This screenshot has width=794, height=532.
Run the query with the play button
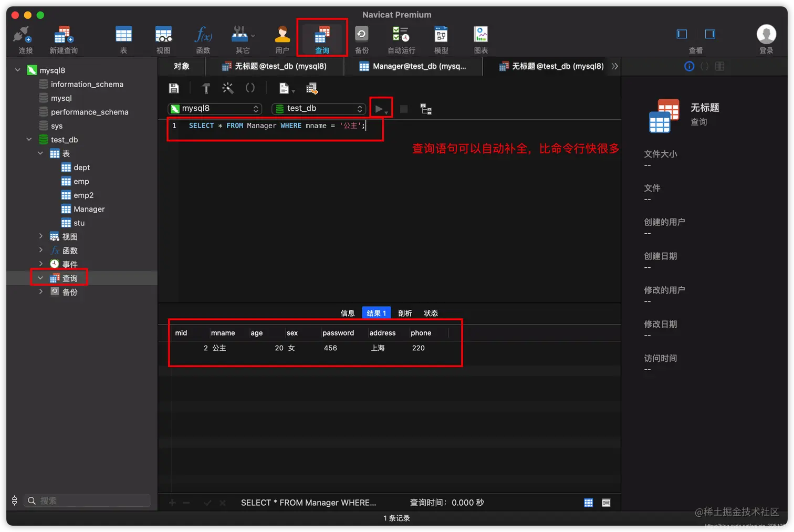(x=379, y=109)
